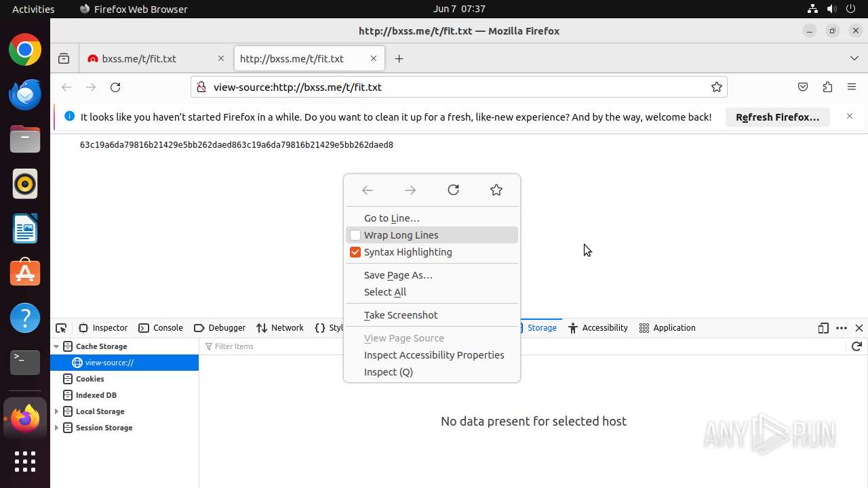Screen dimensions: 868x488
Task: Open Ubuntu Software from dock
Action: point(25,272)
